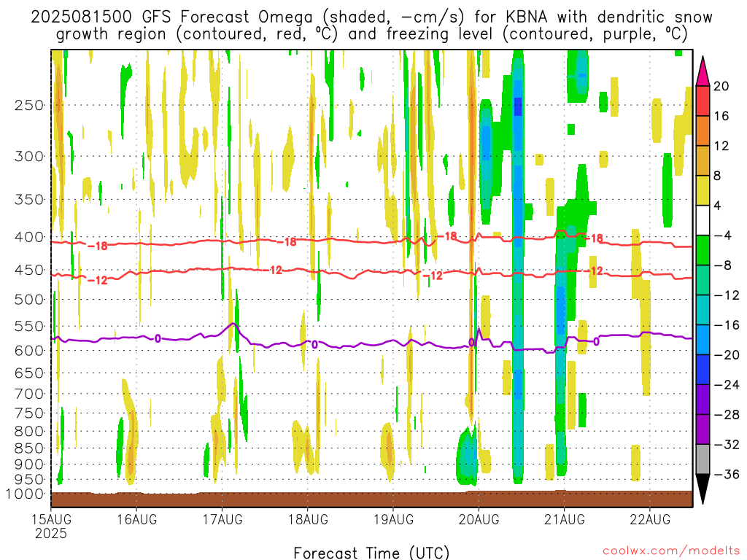Viewport: 747px width, 560px height.
Task: Click the positive 12 colorbar tick label
Action: point(721,146)
